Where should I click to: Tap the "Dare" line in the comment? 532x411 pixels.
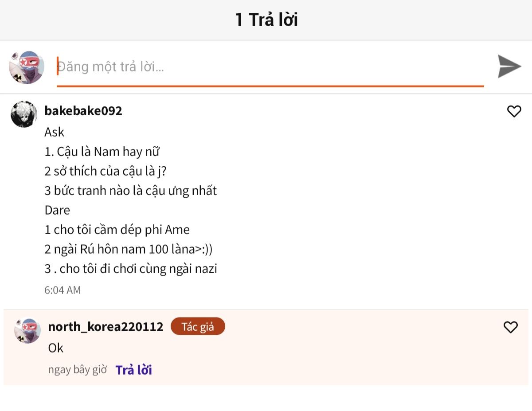point(57,210)
